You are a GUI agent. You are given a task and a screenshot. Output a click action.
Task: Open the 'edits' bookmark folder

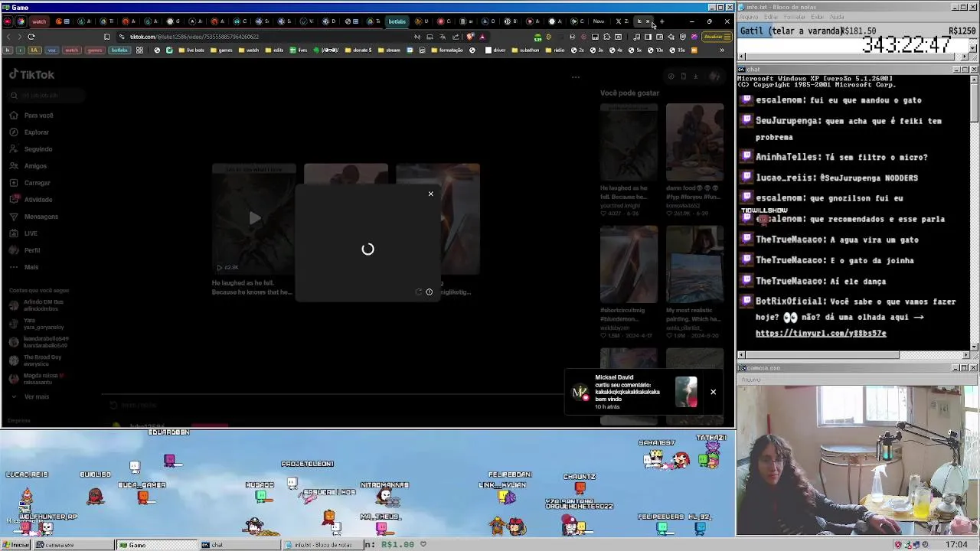coord(273,51)
